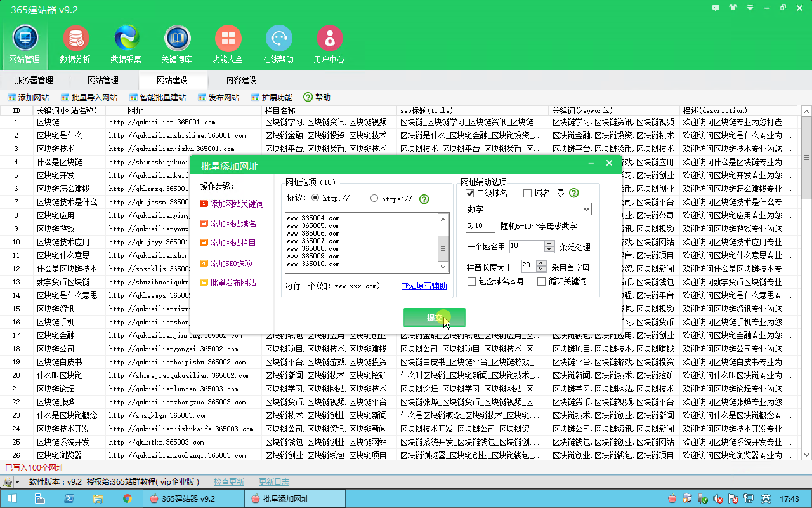Open the 用户中心 module
The height and width of the screenshot is (508, 812).
[x=329, y=45]
